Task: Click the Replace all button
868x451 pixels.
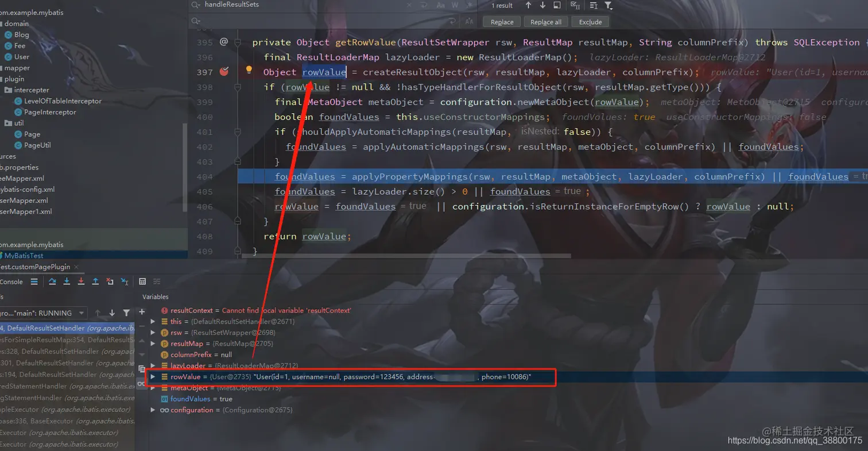Action: tap(546, 22)
